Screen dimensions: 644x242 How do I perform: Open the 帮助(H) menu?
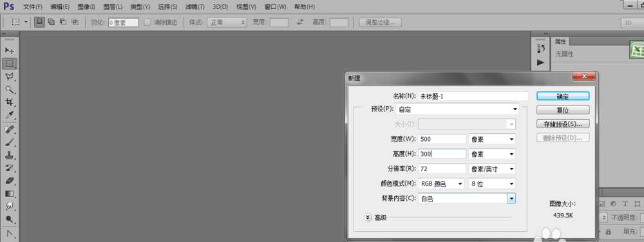click(305, 7)
